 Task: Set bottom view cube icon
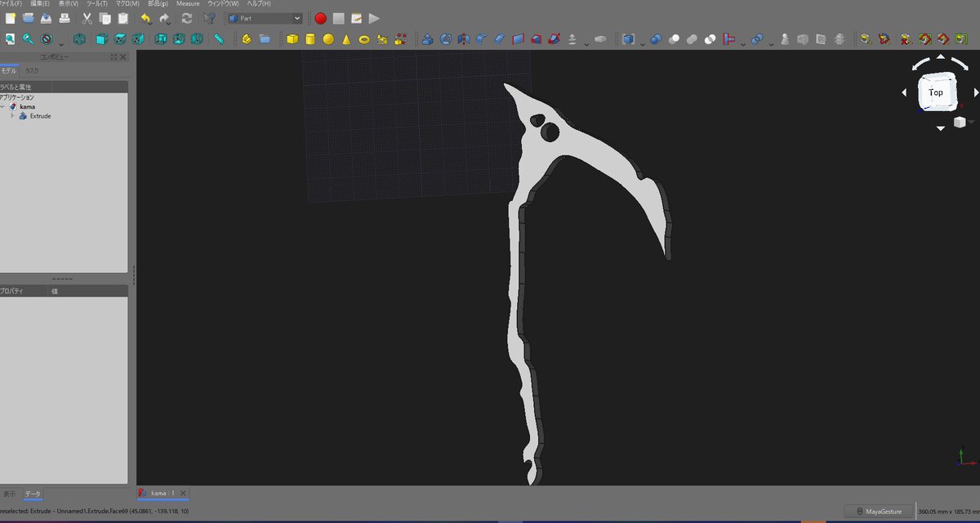(x=179, y=38)
